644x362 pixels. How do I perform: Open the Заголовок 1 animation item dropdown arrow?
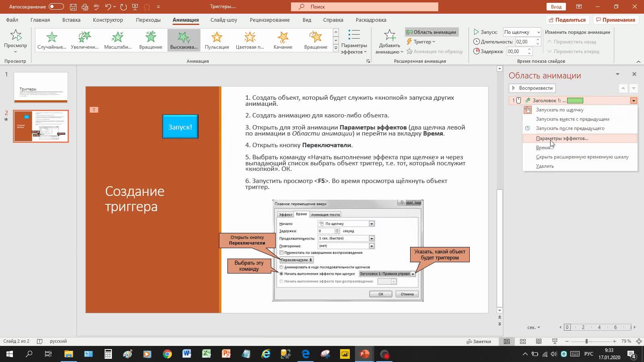[x=634, y=101]
